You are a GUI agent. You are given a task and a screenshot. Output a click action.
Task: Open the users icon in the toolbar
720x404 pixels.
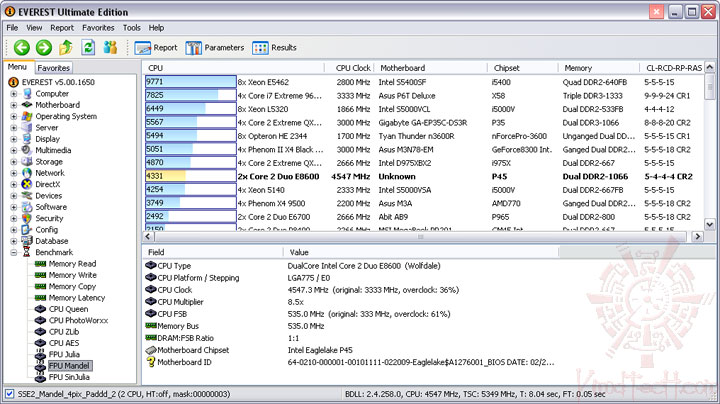coord(110,47)
